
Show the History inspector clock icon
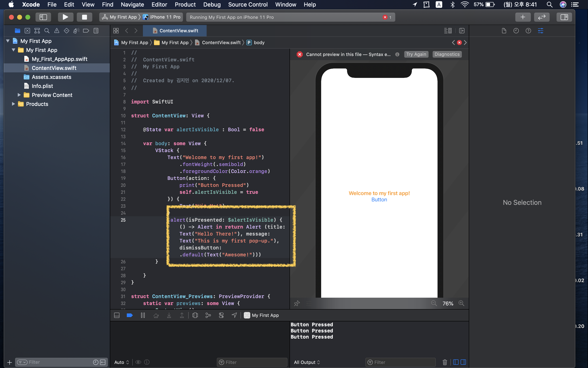pyautogui.click(x=516, y=31)
